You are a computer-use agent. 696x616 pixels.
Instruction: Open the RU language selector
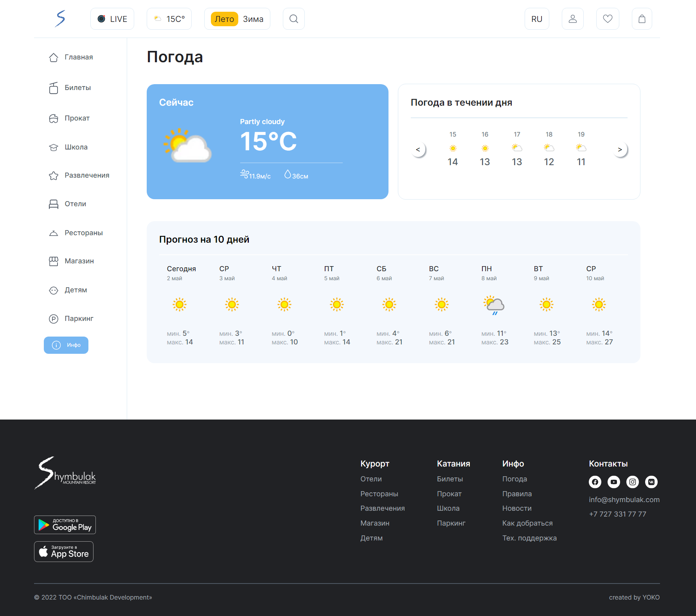(536, 18)
